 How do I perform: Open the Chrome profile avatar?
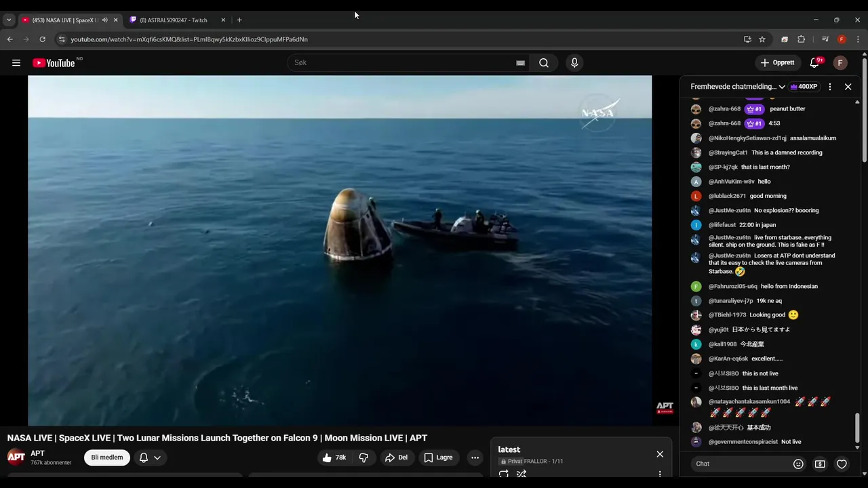click(842, 39)
